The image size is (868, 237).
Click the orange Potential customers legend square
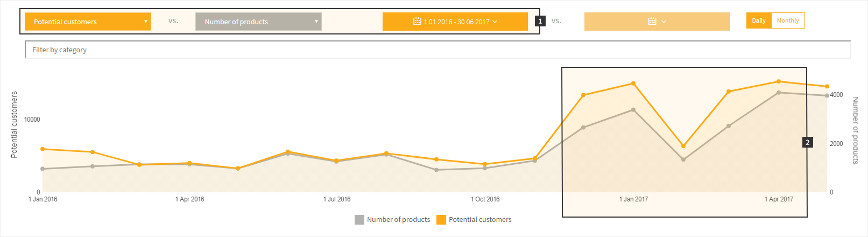pos(441,220)
